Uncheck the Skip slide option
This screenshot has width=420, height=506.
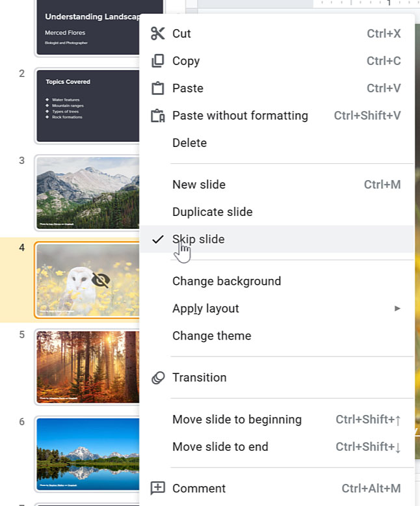198,239
